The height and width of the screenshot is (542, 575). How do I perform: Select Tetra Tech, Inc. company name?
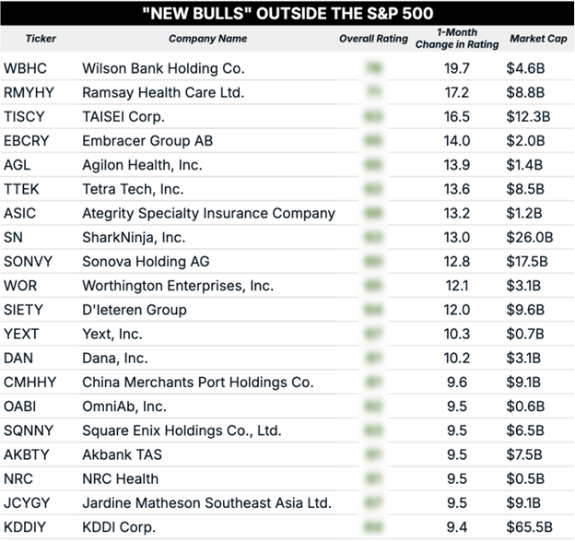(x=133, y=189)
